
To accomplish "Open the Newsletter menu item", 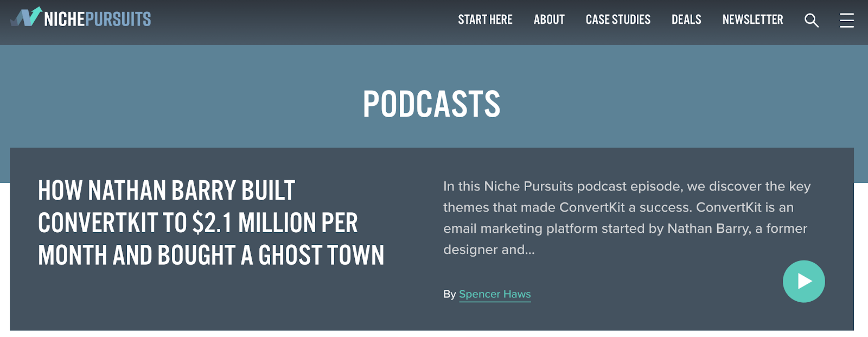I will (x=752, y=20).
